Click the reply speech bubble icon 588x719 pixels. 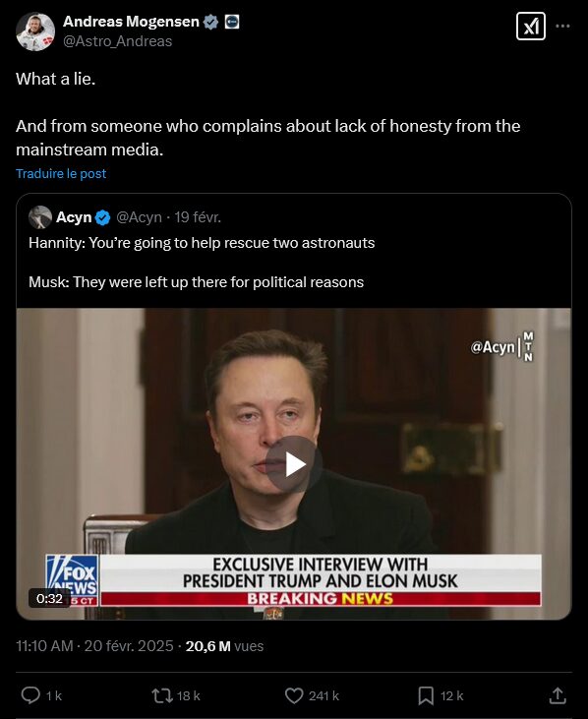[30, 695]
